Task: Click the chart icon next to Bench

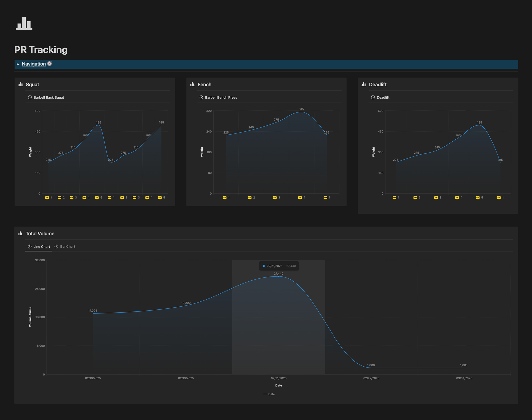Action: tap(192, 85)
